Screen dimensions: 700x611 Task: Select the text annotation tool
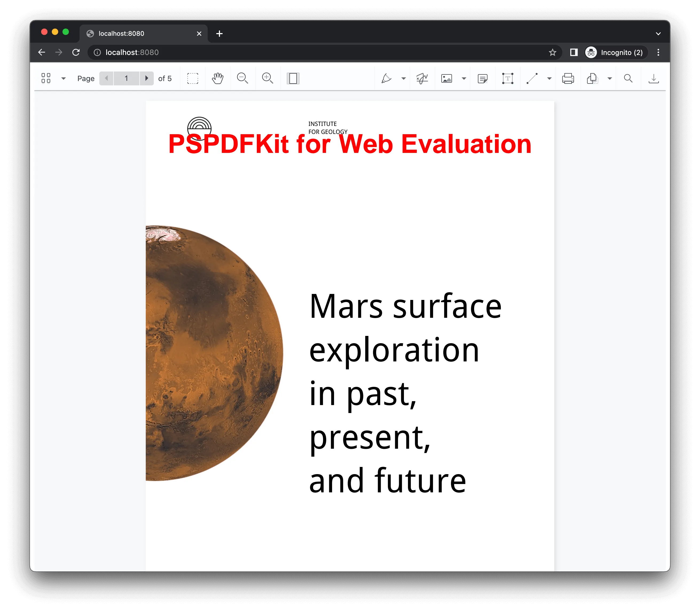coord(508,78)
